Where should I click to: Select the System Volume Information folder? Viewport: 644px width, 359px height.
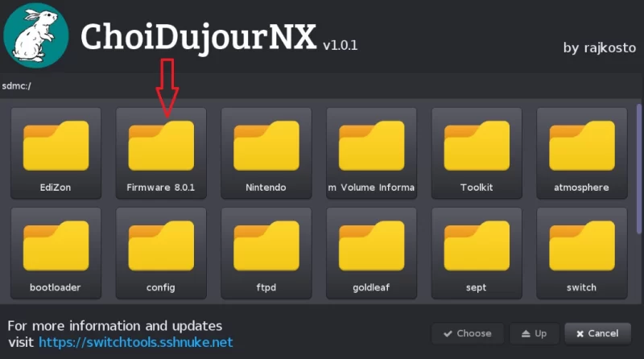pos(371,153)
